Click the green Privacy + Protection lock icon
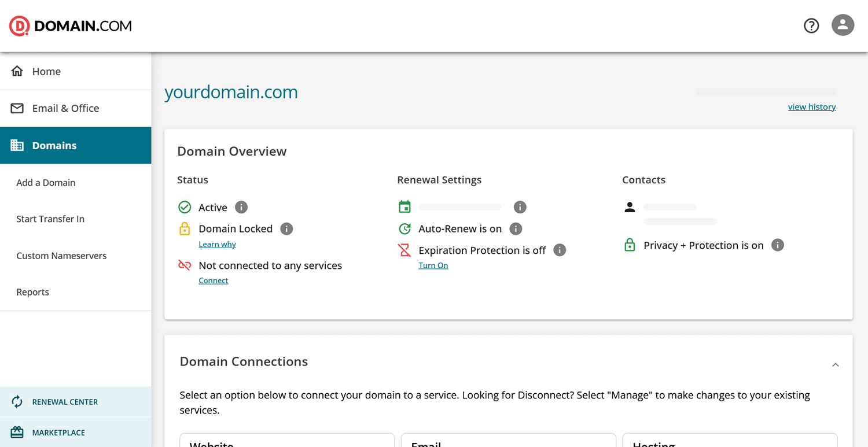Screen dimensions: 868x447 pos(630,245)
